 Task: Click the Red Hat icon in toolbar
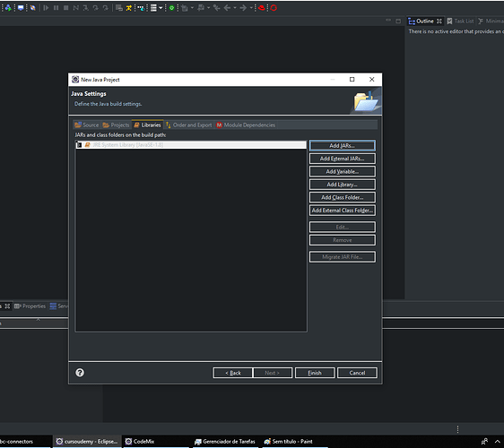262,8
